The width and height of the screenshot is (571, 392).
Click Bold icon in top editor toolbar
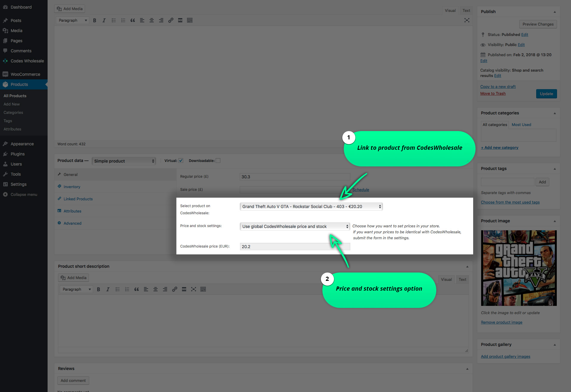click(x=95, y=21)
